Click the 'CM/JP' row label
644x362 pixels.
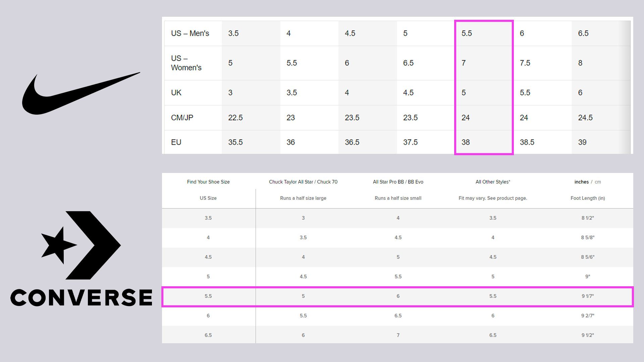click(182, 118)
